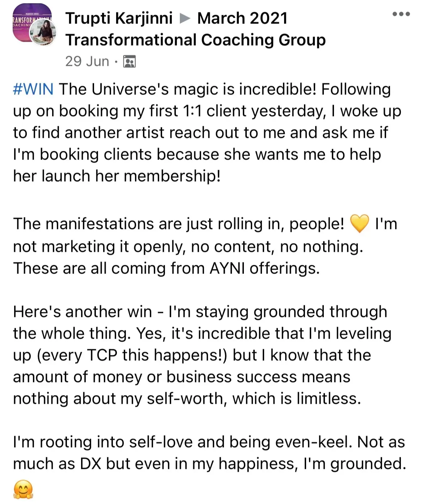The height and width of the screenshot is (504, 423).
Task: Click the "29 Jun" post date
Action: (87, 62)
